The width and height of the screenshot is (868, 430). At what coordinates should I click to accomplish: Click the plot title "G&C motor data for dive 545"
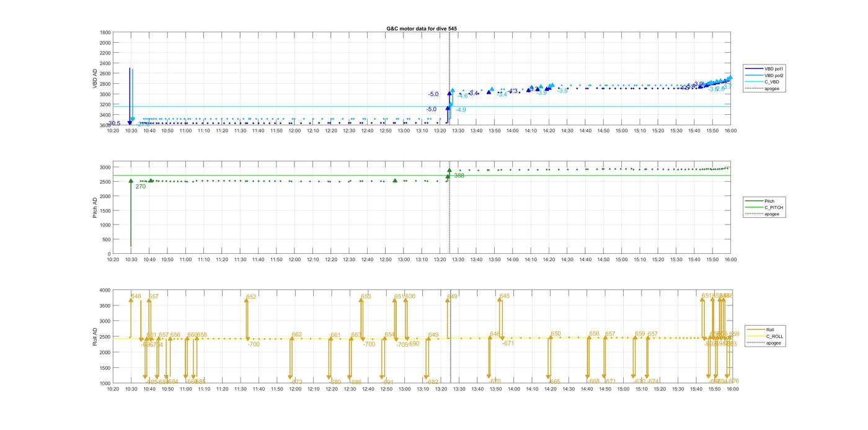coord(422,29)
